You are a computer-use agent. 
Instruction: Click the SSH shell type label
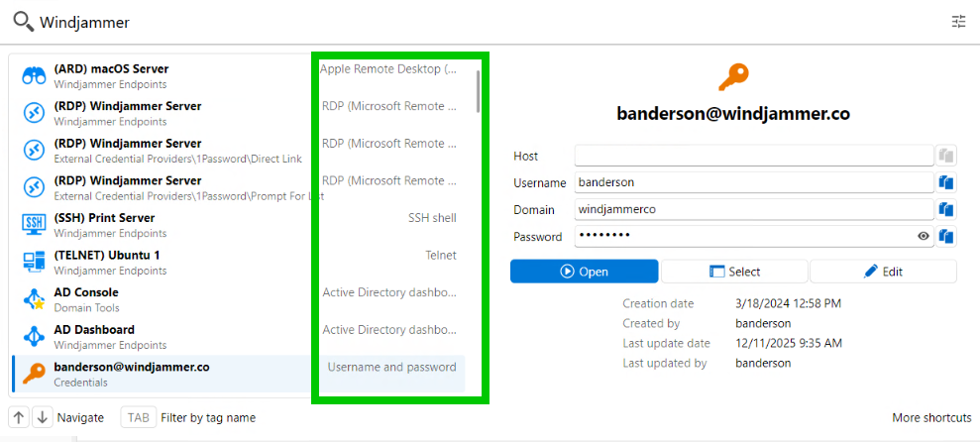[x=432, y=218]
